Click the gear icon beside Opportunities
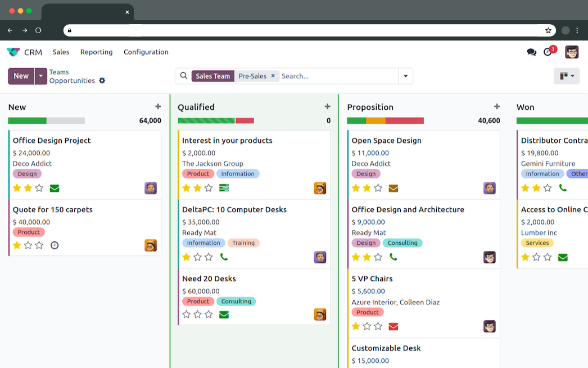This screenshot has height=368, width=588. pyautogui.click(x=102, y=81)
